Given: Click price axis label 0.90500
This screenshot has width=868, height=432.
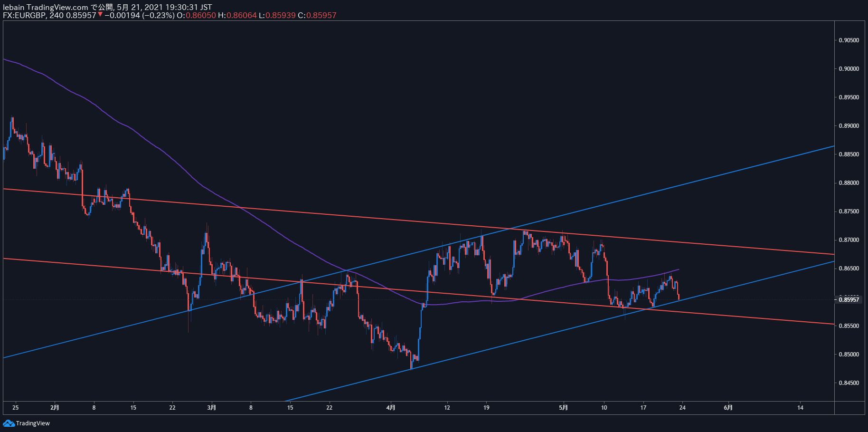Looking at the screenshot, I should tap(849, 40).
